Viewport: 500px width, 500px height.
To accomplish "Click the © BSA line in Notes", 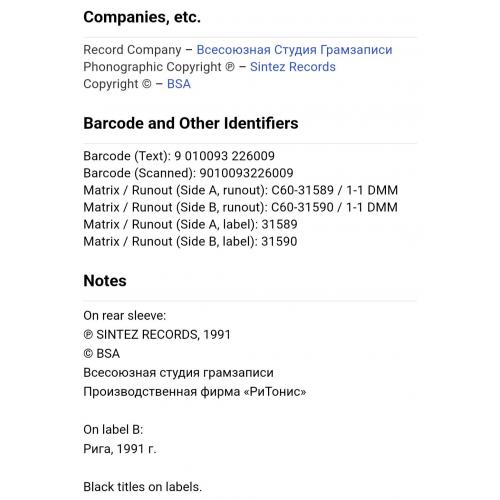I will coord(102,354).
